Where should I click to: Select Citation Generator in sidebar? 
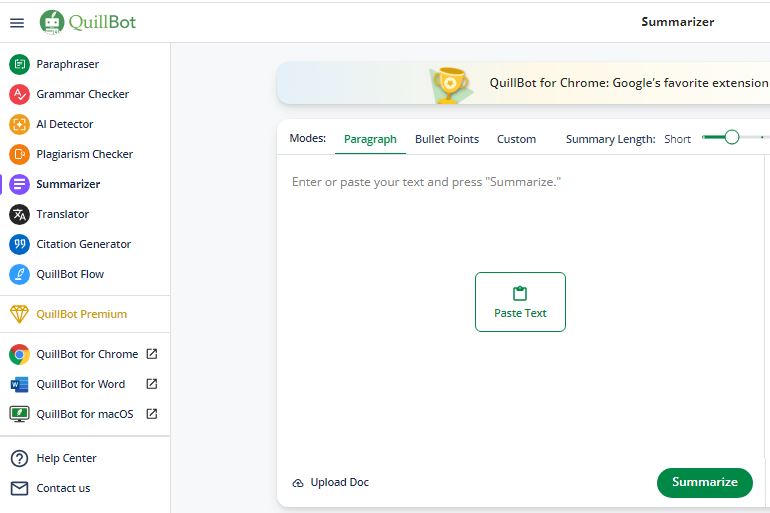(83, 244)
